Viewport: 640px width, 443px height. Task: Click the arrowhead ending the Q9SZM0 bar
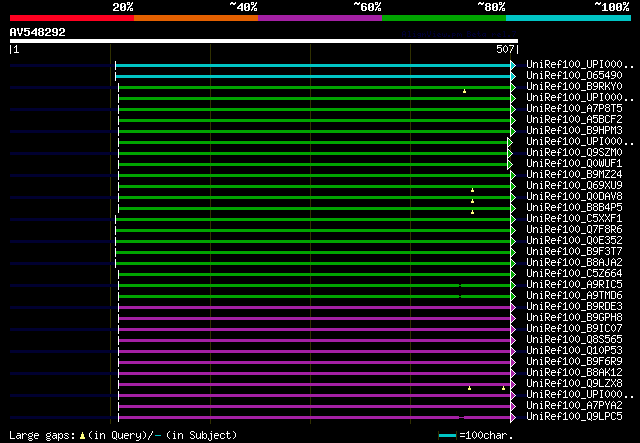point(510,154)
